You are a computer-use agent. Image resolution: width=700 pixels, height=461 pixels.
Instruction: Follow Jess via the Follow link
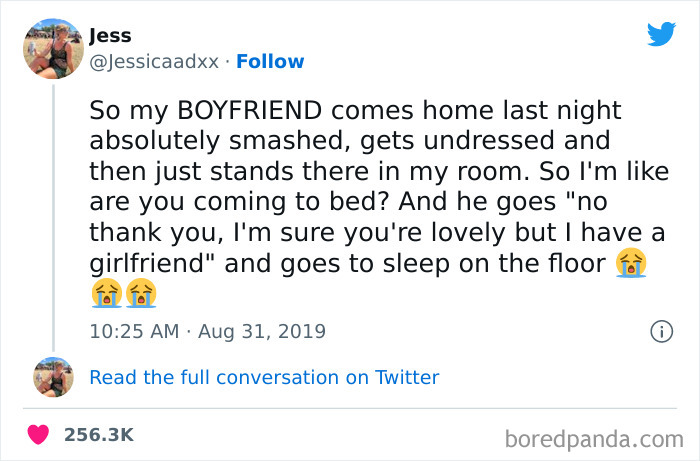(x=270, y=61)
